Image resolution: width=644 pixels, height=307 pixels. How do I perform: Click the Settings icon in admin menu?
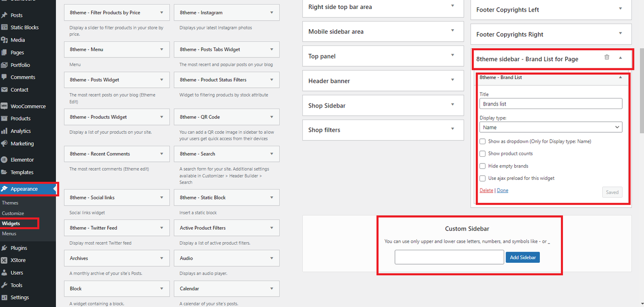coord(5,297)
